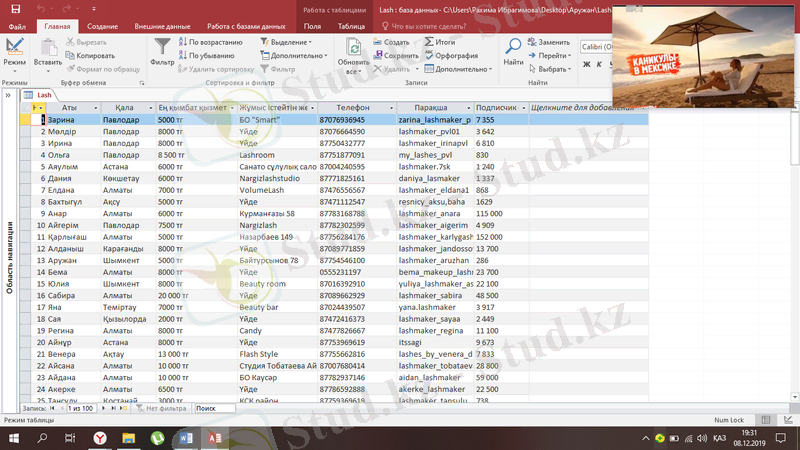Expand the navigation pane with chevron button
The height and width of the screenshot is (450, 800).
8,94
